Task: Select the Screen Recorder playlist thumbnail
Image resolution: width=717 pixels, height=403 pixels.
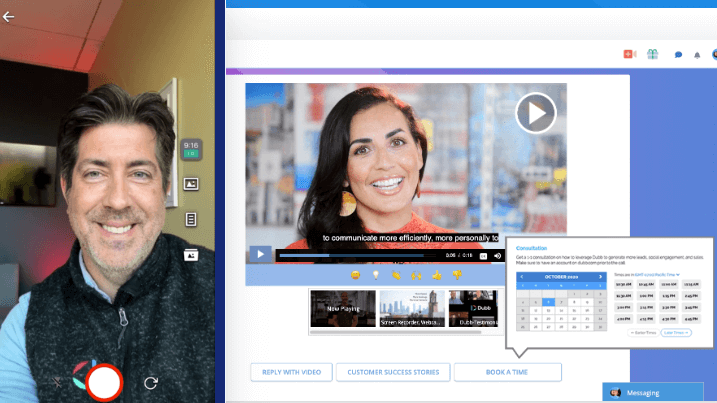Action: (412, 309)
